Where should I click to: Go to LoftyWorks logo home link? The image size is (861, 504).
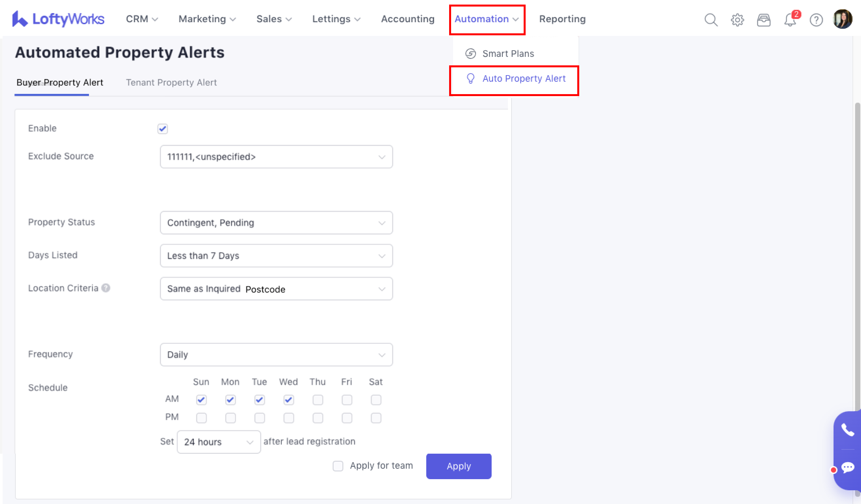click(x=58, y=19)
